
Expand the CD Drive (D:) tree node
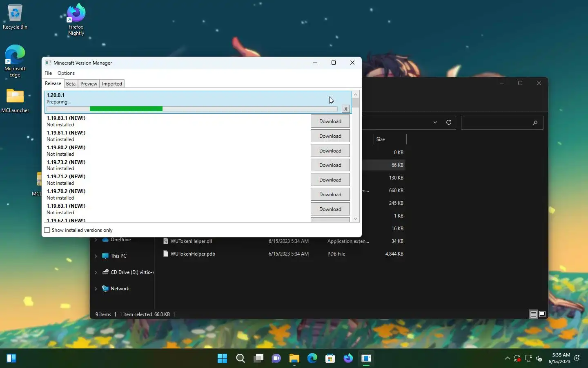pyautogui.click(x=96, y=272)
